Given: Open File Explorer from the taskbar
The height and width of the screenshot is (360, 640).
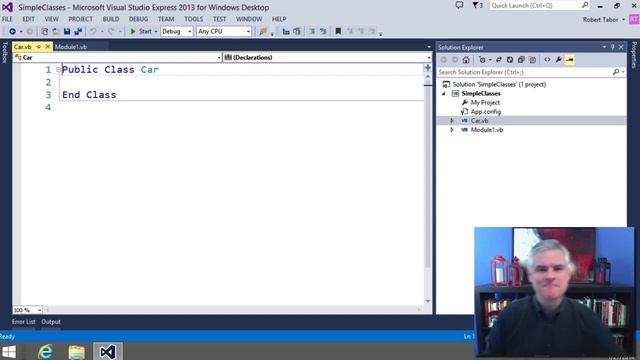Looking at the screenshot, I should [x=77, y=352].
